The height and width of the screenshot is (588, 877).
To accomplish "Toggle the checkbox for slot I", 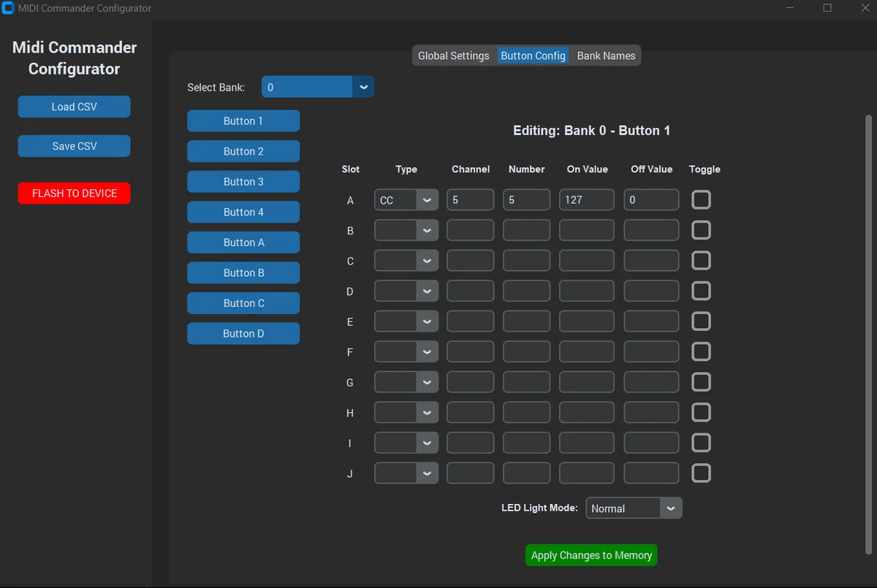I will [x=701, y=443].
